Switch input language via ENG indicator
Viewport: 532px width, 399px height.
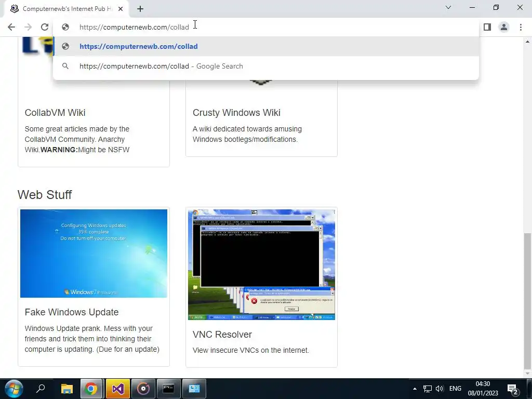click(455, 389)
